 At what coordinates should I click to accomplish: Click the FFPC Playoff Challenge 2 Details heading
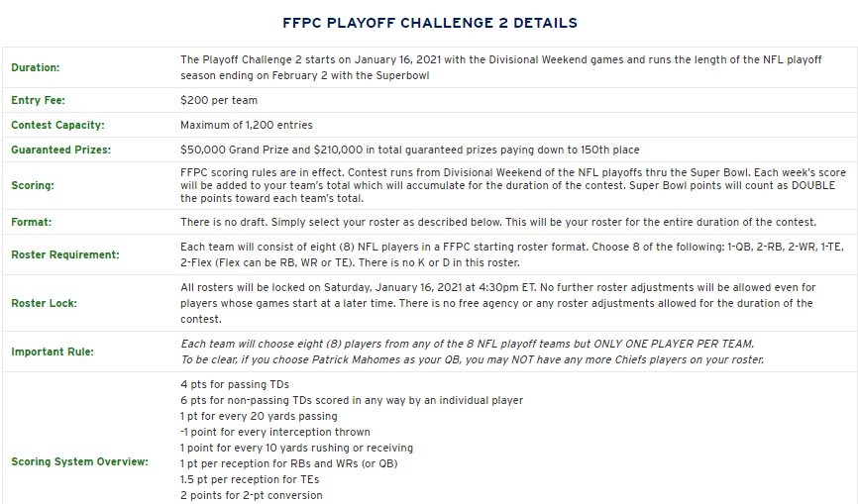click(429, 23)
